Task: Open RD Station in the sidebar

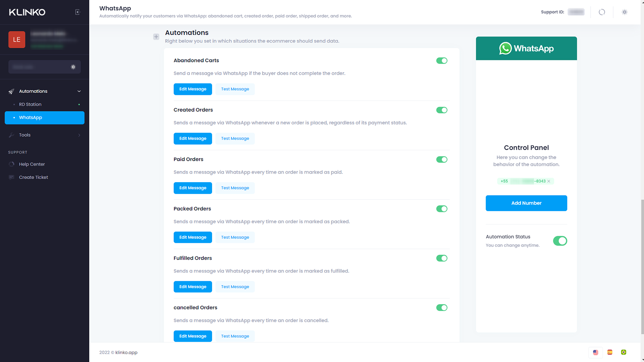Action: click(x=30, y=105)
